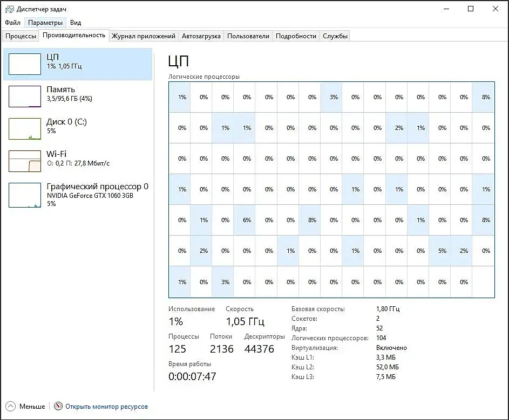This screenshot has width=509, height=420.
Task: Open the Параметры menu
Action: (45, 23)
